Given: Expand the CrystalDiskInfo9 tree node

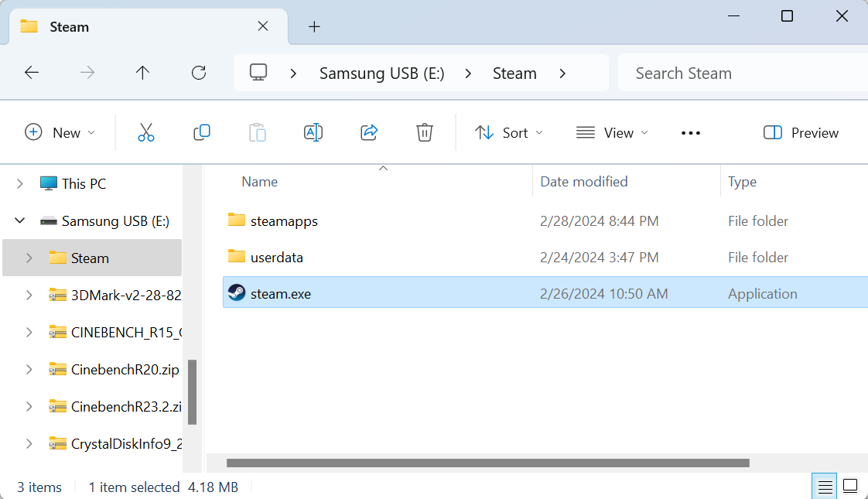Looking at the screenshot, I should pos(29,443).
